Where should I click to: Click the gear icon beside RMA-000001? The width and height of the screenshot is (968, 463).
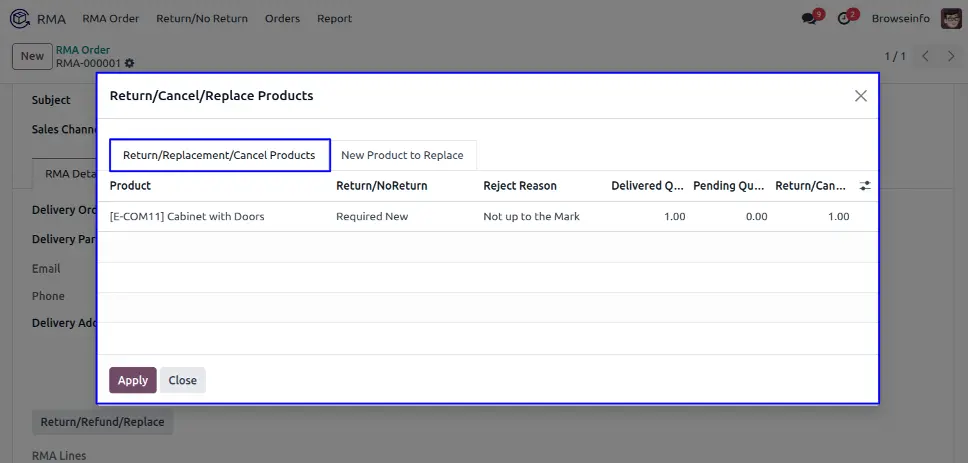(129, 63)
